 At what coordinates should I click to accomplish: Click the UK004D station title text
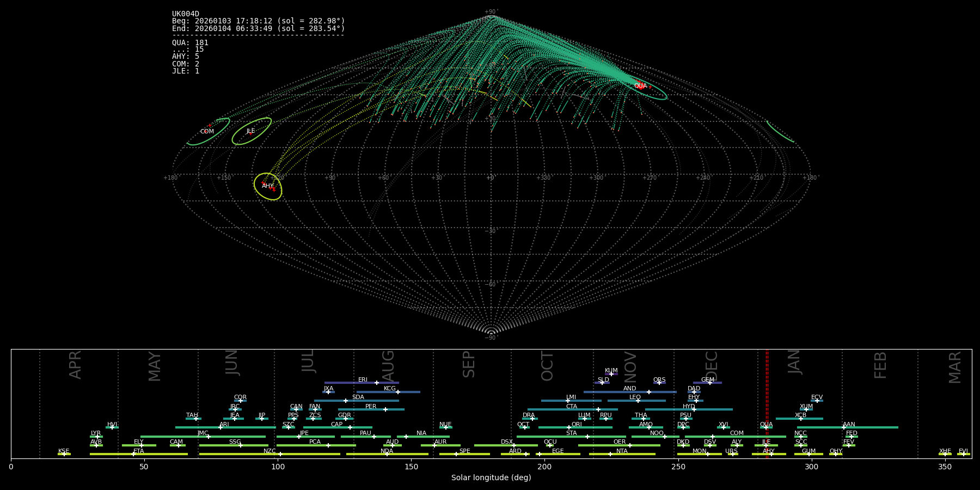[x=186, y=14]
